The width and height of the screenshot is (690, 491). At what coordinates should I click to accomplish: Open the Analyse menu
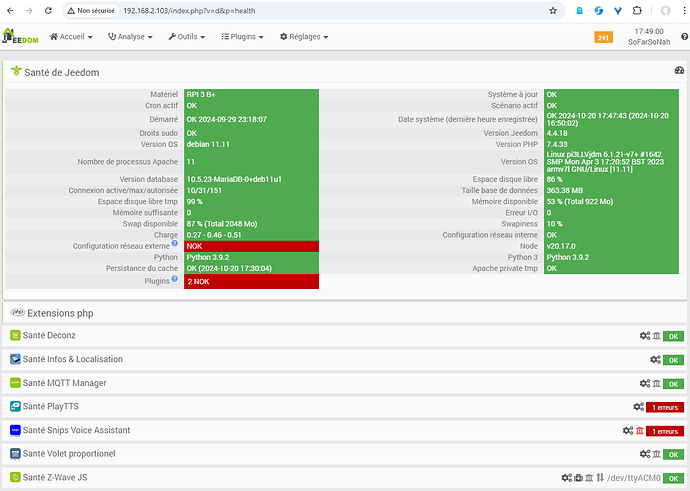[x=130, y=37]
